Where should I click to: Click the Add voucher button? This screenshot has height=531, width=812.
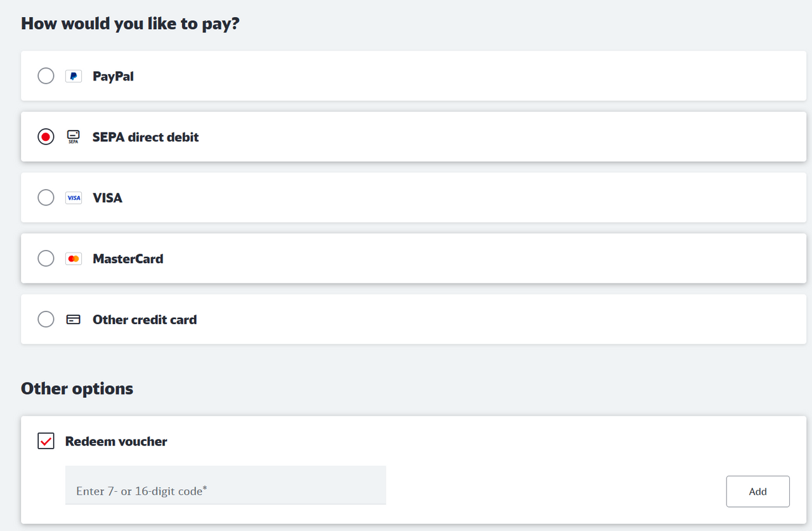tap(757, 492)
